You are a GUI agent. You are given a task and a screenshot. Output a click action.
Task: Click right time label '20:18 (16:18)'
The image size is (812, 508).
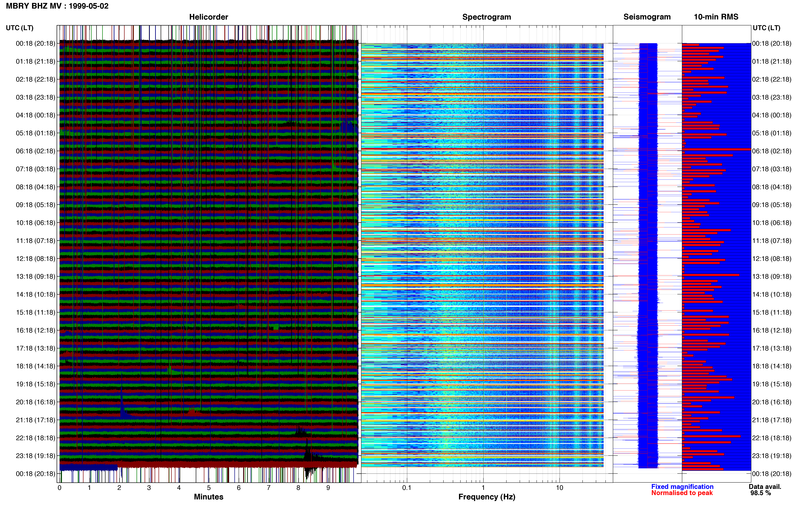772,402
